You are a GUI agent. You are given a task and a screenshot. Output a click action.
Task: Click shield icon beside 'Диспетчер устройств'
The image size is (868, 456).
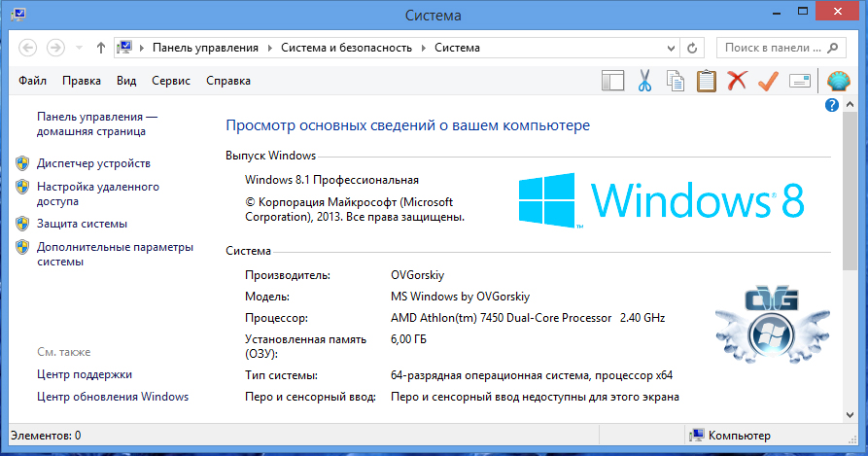click(22, 163)
